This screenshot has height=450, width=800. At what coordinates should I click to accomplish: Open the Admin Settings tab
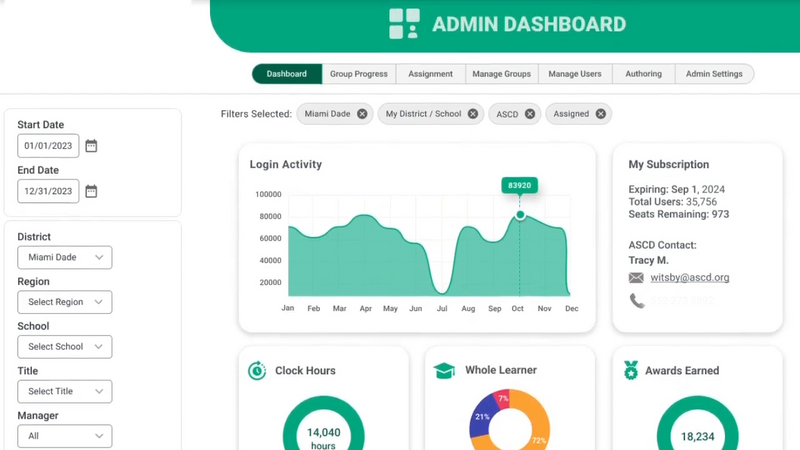[x=714, y=74]
